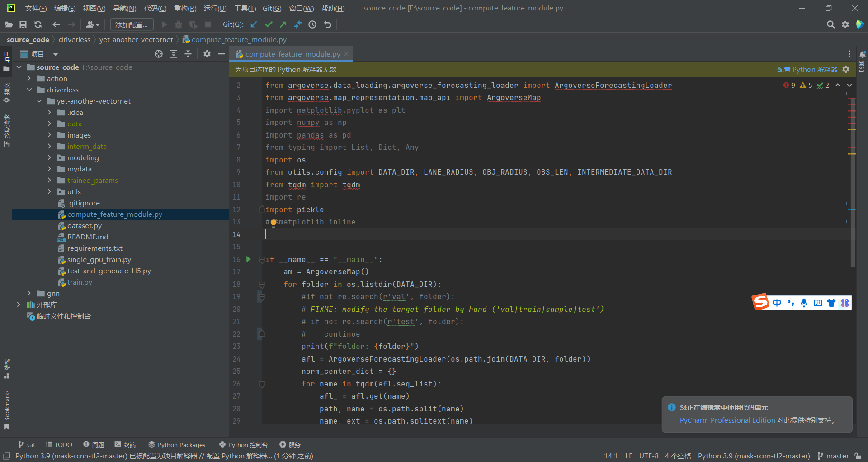Open 配置 Python 解释器 link in warning banner
The height and width of the screenshot is (462, 868).
[x=807, y=69]
